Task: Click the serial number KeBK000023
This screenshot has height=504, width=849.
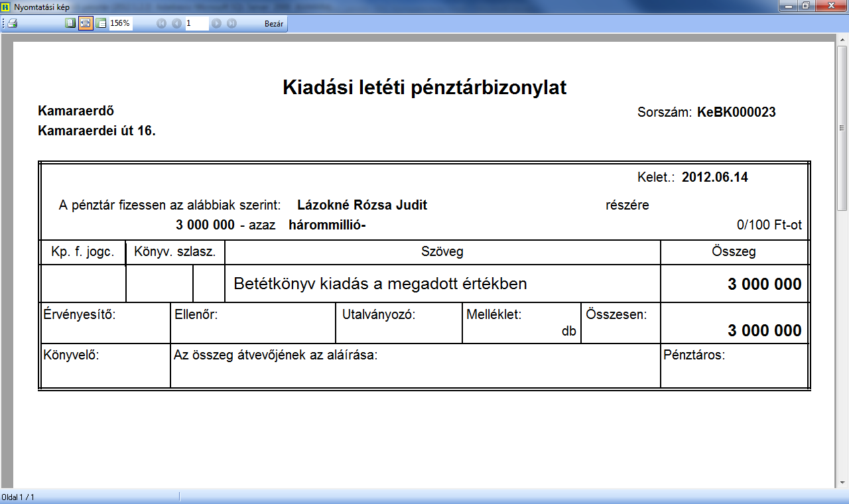Action: tap(736, 112)
